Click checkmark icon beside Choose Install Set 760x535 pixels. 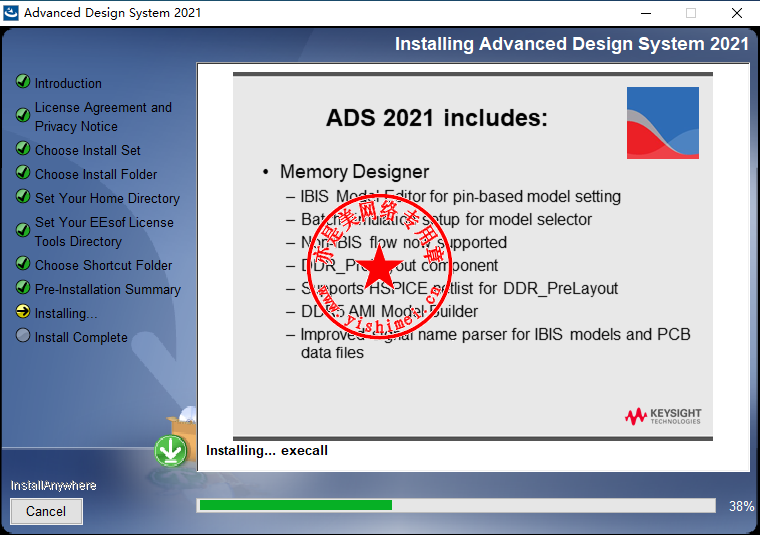point(23,148)
